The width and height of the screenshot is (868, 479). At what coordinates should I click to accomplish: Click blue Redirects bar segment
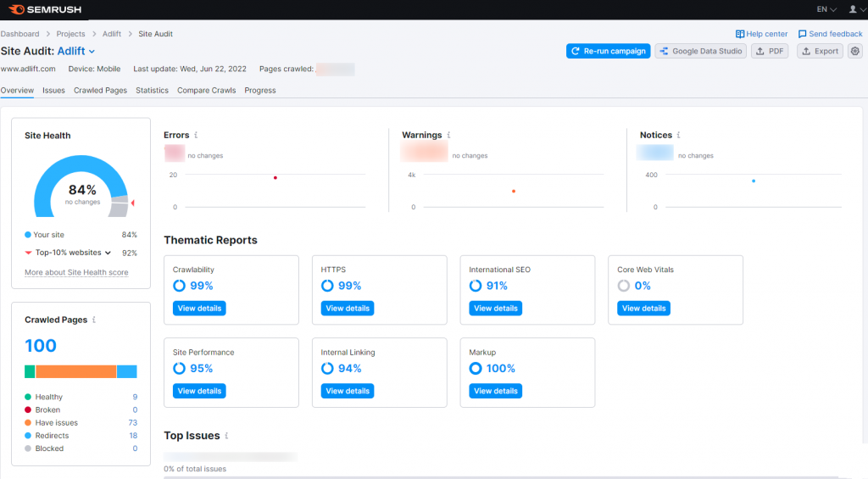click(127, 371)
